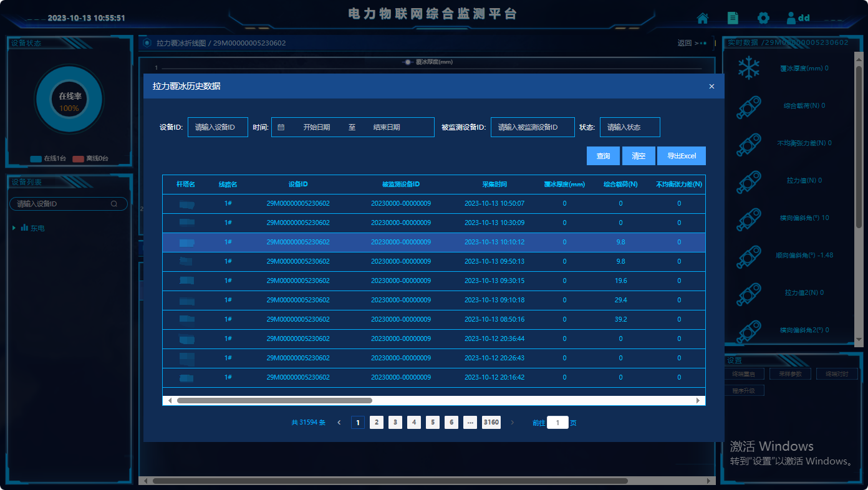
Task: Click the 导出Excel export button
Action: pos(682,156)
